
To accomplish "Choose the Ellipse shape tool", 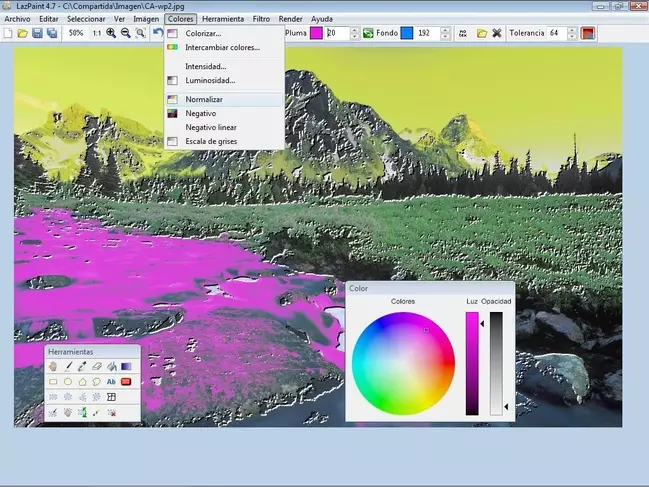I will tap(67, 382).
